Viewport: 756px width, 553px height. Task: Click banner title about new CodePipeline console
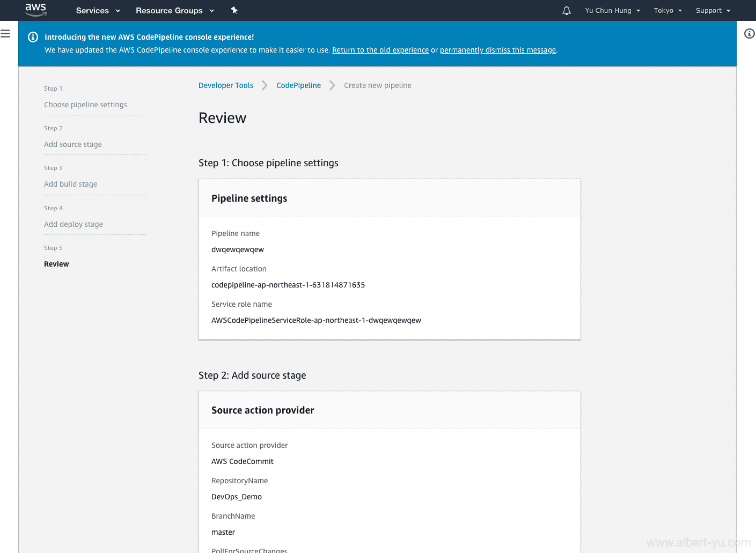(x=149, y=37)
